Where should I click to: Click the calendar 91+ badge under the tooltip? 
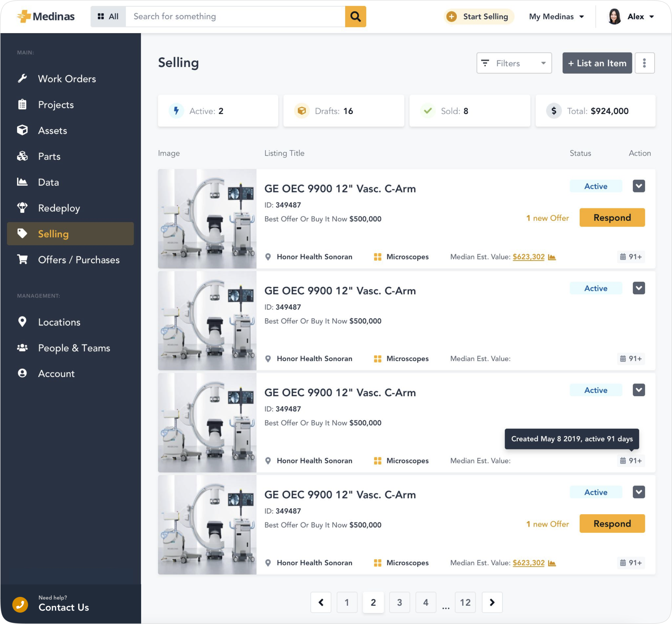tap(631, 461)
